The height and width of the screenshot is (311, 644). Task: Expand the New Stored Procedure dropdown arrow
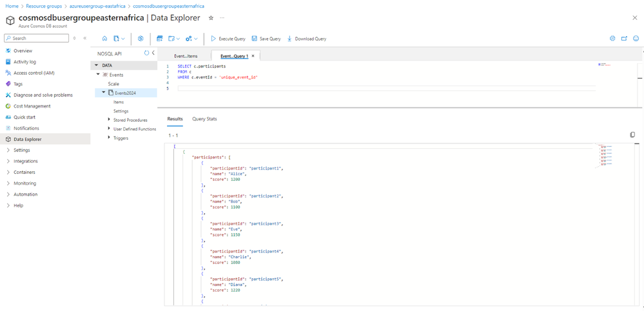[x=196, y=39]
